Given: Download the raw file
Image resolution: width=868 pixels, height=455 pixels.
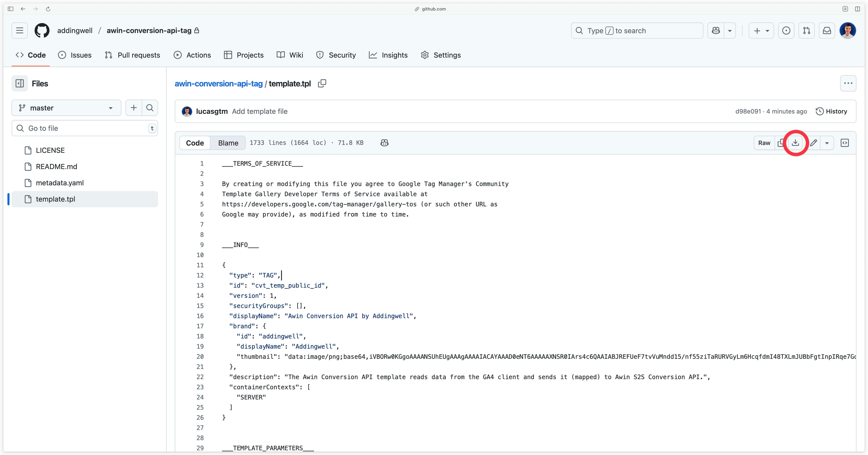Looking at the screenshot, I should click(796, 143).
